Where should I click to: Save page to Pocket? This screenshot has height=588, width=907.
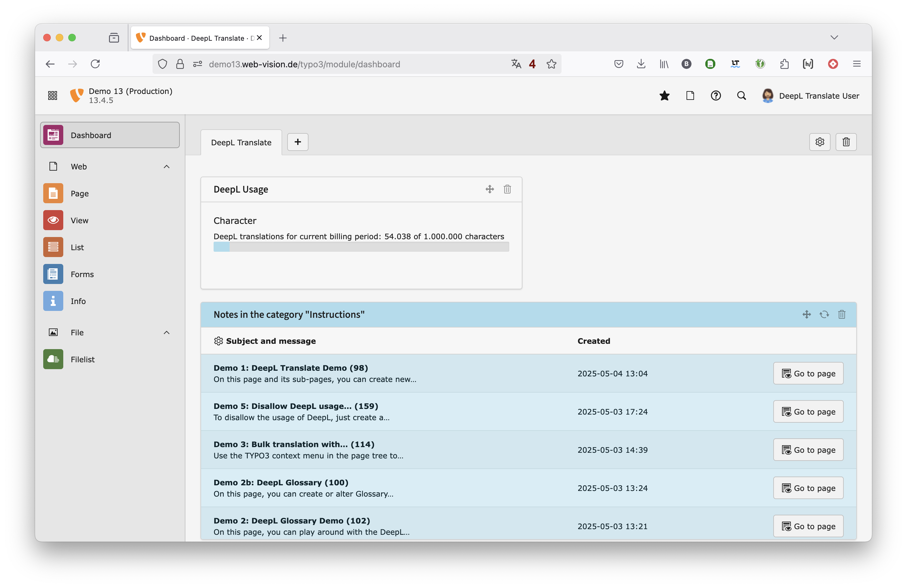pyautogui.click(x=619, y=64)
